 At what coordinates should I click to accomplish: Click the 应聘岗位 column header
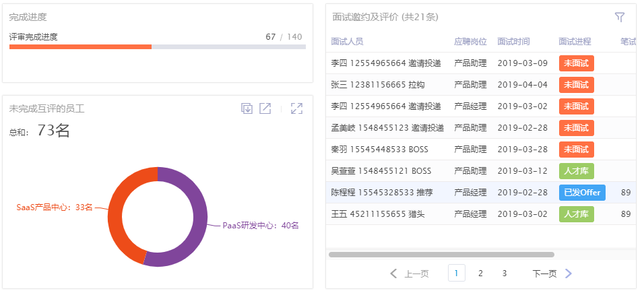(470, 42)
